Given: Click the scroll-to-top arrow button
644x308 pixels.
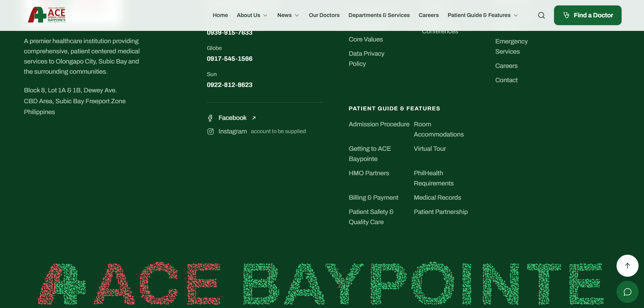Looking at the screenshot, I should pyautogui.click(x=627, y=266).
